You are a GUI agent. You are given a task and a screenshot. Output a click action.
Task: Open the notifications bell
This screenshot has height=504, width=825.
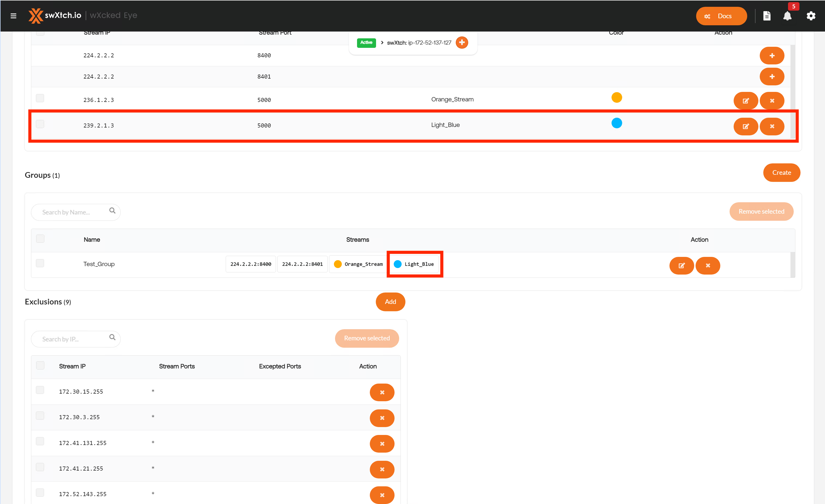point(787,16)
